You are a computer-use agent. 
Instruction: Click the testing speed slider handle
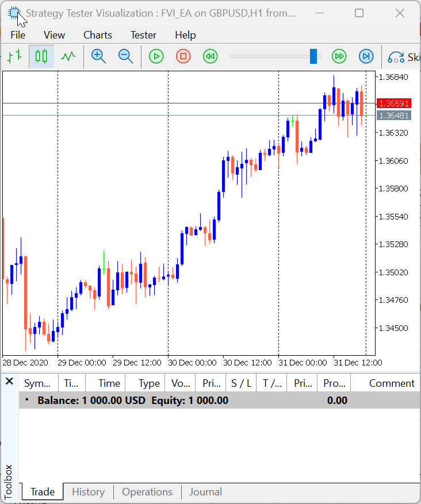(313, 56)
